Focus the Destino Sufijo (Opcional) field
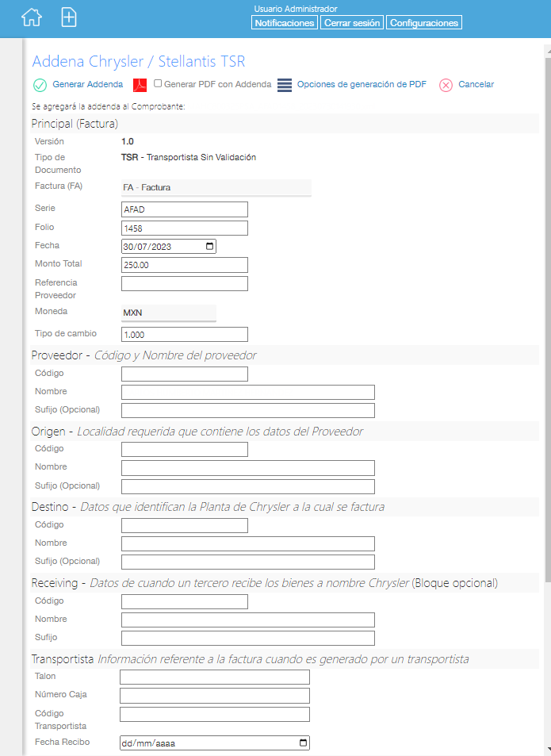551x756 pixels. pos(248,562)
